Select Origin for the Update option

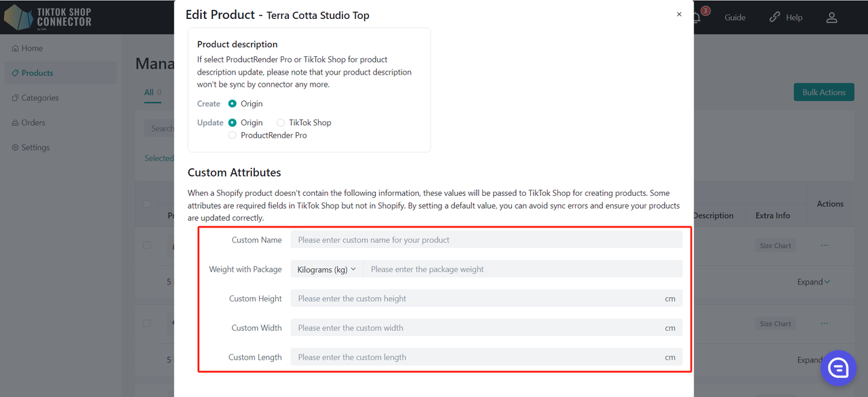click(233, 123)
